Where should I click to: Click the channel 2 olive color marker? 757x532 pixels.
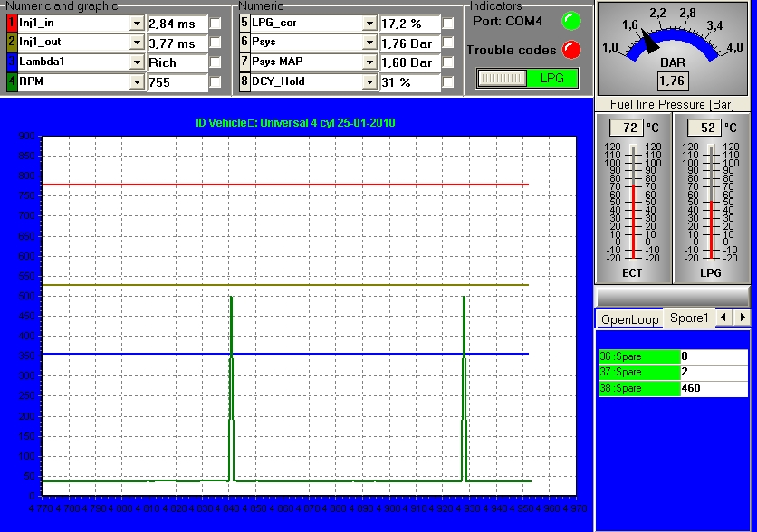(x=11, y=43)
